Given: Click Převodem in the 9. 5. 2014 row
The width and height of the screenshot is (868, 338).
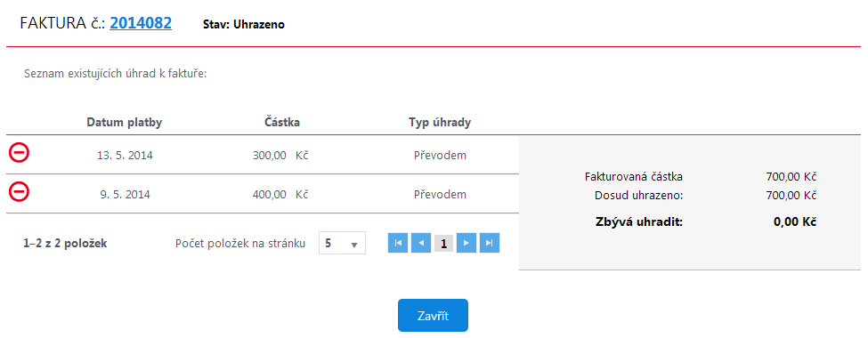Looking at the screenshot, I should [x=440, y=194].
